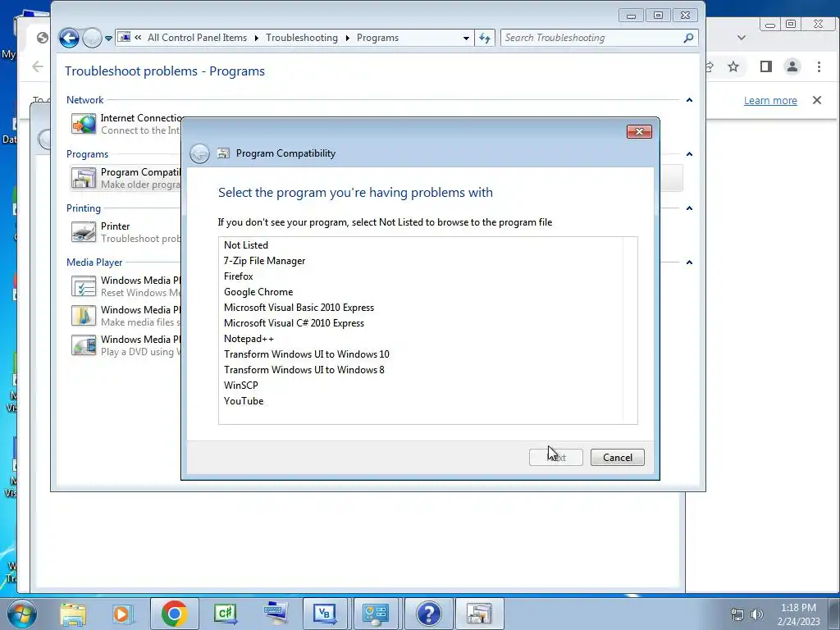Open Windows Explorer from the taskbar

coord(73,614)
